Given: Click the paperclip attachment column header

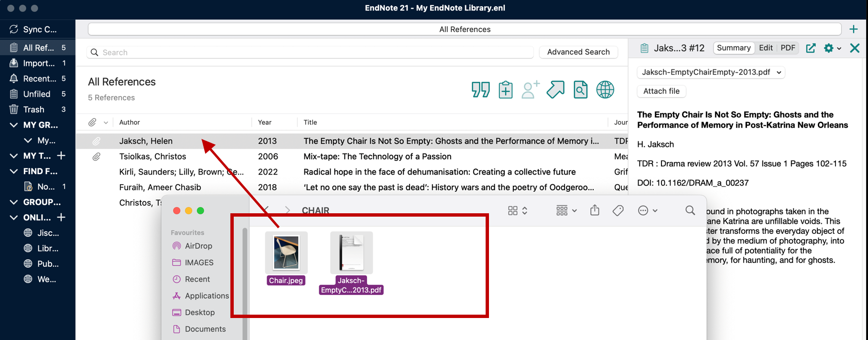Looking at the screenshot, I should click(x=92, y=122).
